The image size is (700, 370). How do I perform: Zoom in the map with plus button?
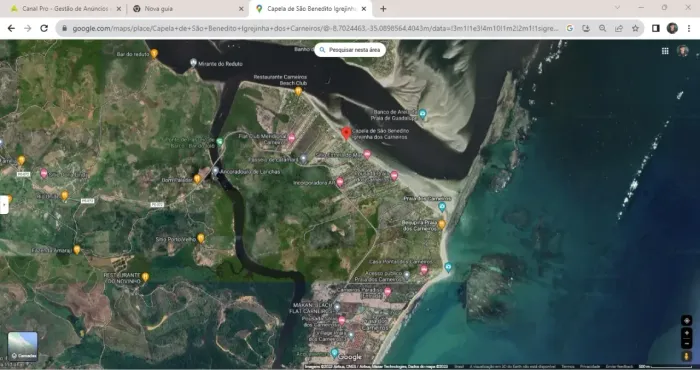point(687,333)
